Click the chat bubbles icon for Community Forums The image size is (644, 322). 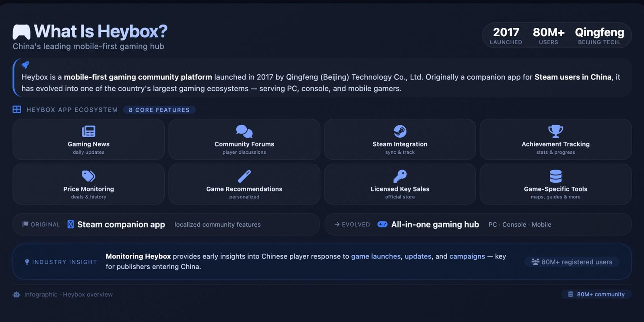coord(244,131)
